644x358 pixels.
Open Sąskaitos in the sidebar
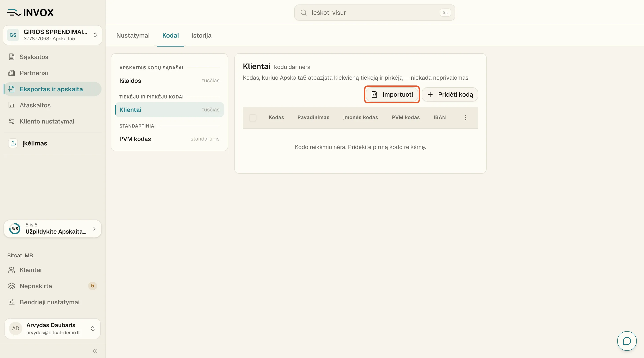(53, 57)
